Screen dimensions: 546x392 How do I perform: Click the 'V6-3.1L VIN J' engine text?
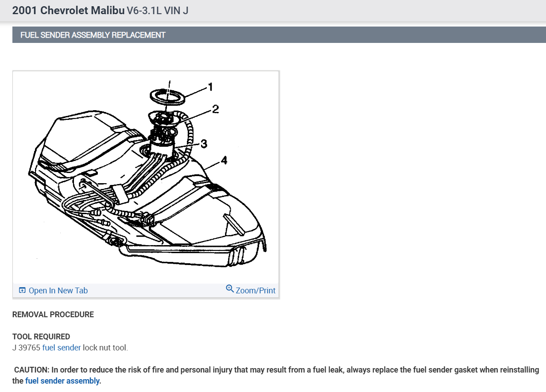158,11
